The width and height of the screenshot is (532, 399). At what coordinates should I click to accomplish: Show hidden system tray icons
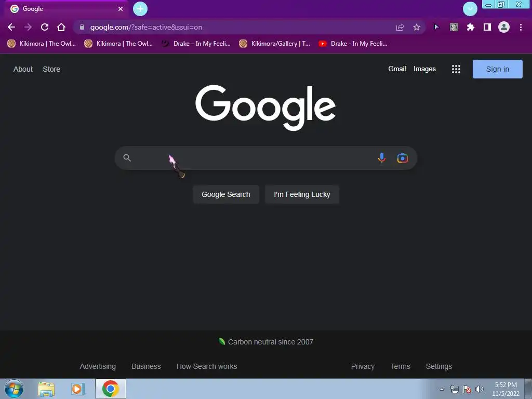coord(442,389)
